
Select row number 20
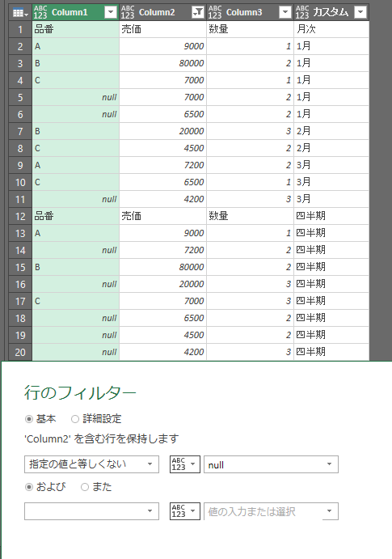tap(20, 352)
